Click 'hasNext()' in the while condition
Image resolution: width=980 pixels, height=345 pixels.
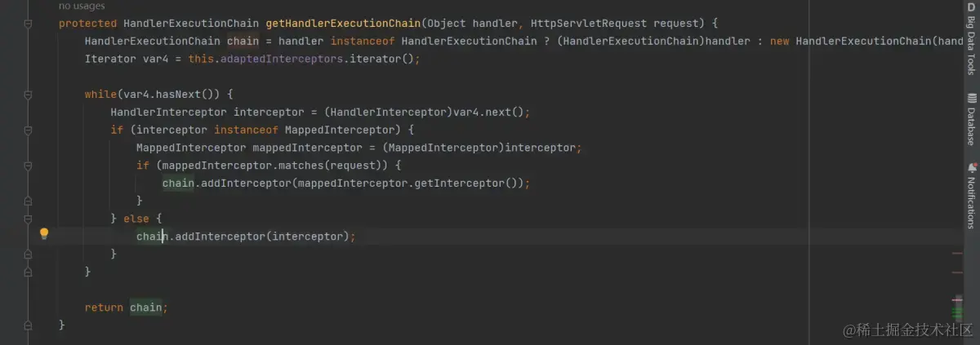(185, 95)
